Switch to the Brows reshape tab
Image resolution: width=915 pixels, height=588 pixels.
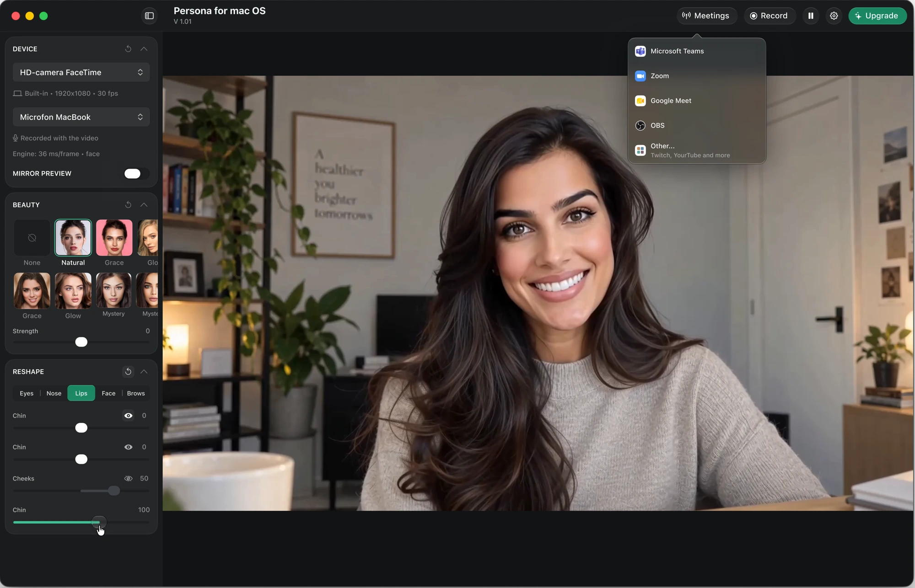(136, 393)
